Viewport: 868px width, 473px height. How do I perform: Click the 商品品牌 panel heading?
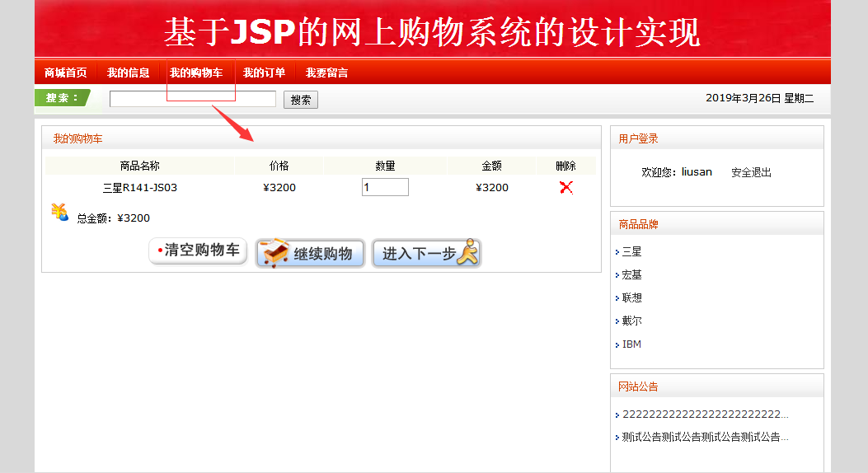pyautogui.click(x=638, y=225)
